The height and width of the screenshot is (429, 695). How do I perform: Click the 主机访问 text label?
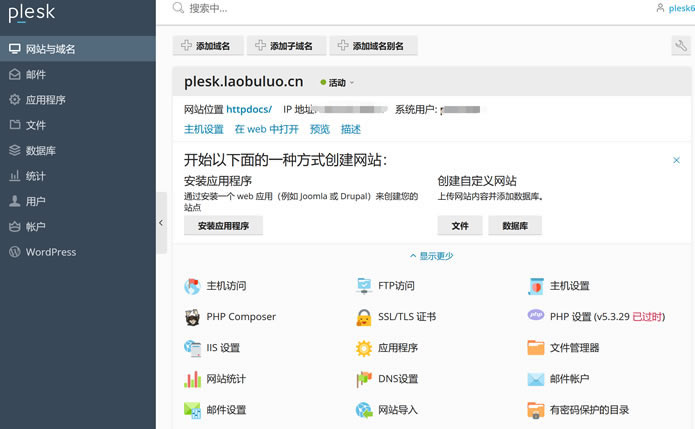(x=226, y=286)
